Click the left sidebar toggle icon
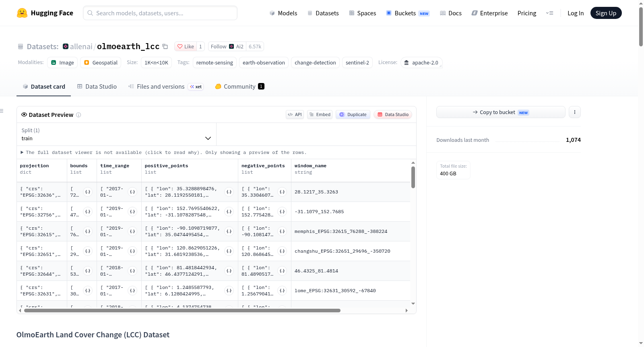Viewport: 644px width, 347px height. [x=2, y=111]
